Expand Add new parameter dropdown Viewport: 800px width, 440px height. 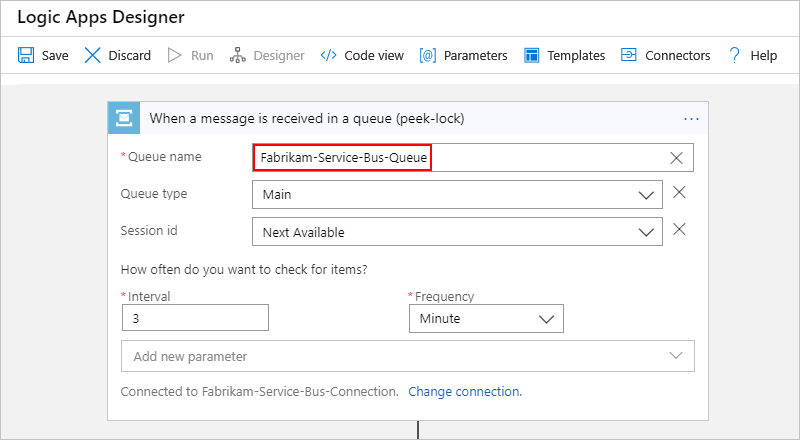(x=677, y=356)
